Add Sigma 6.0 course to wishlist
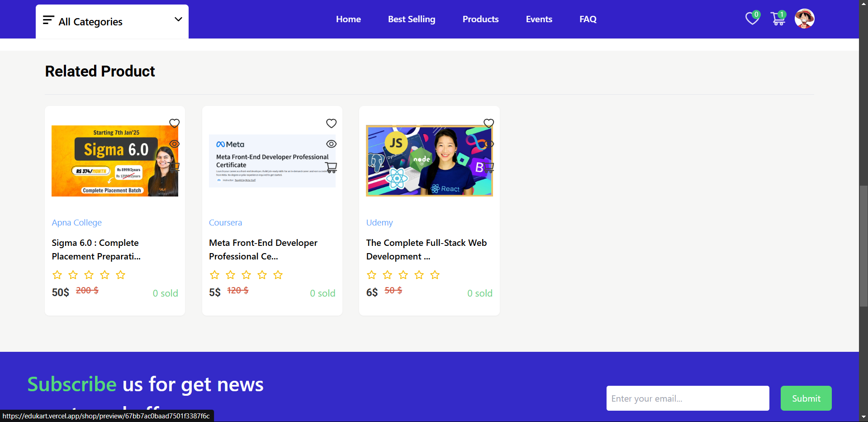This screenshot has height=422, width=868. pyautogui.click(x=174, y=123)
